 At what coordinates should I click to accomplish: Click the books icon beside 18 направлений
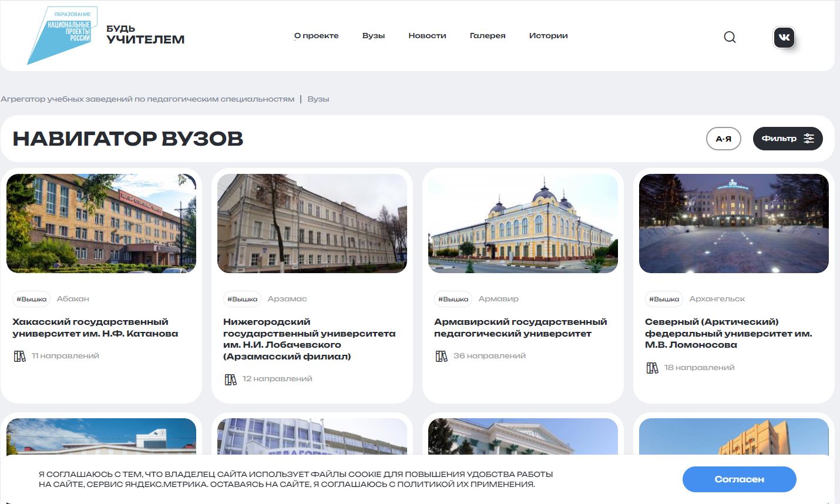(x=653, y=368)
